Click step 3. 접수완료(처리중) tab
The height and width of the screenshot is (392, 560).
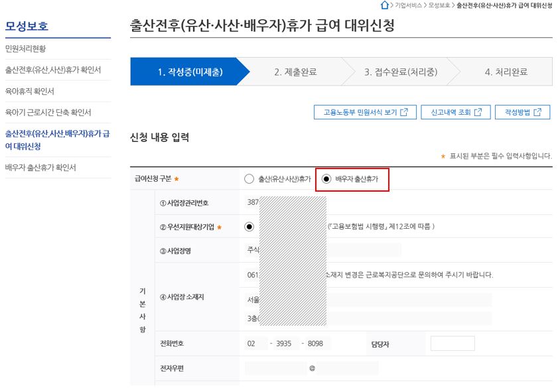(x=401, y=72)
